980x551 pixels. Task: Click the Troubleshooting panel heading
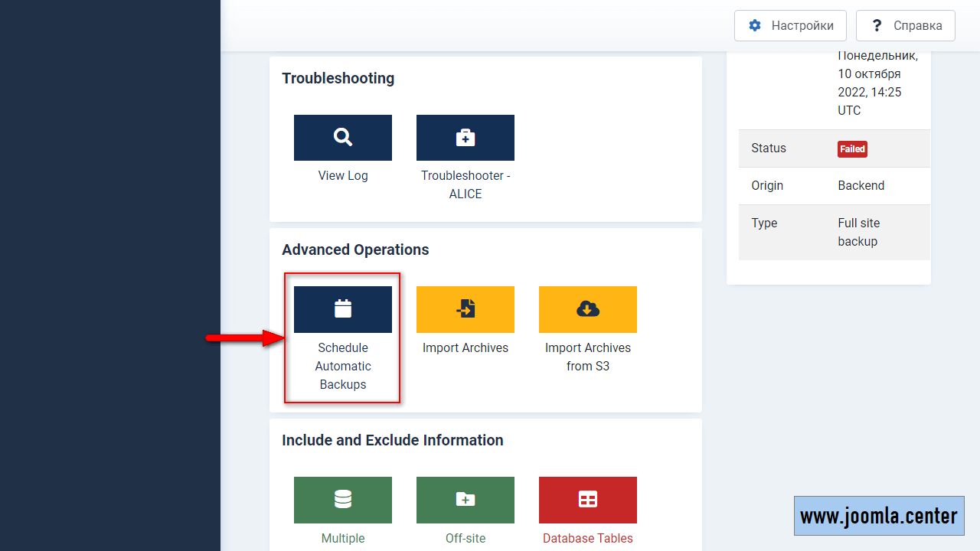pos(338,78)
